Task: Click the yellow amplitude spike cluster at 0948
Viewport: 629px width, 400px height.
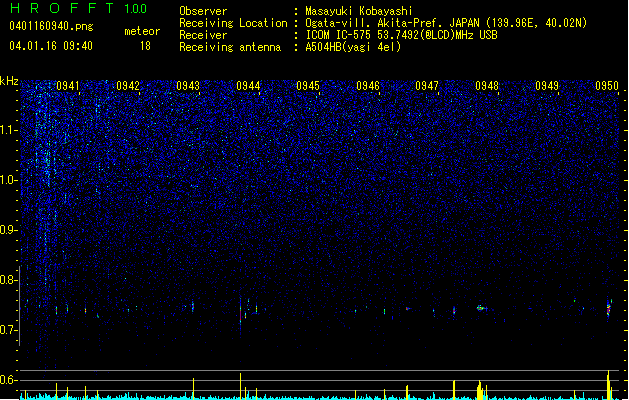Action: [x=481, y=390]
